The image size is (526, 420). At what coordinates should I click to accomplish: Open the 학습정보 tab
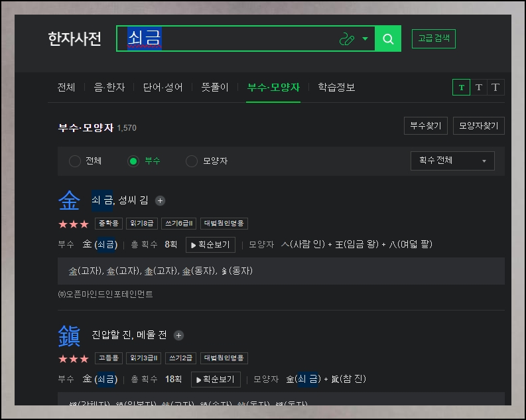click(336, 87)
